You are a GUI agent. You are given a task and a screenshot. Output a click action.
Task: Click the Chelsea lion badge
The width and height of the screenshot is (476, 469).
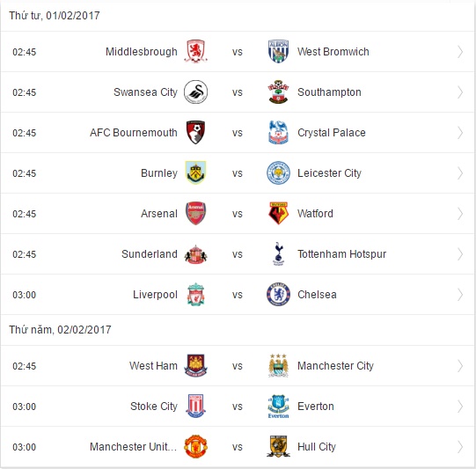[x=278, y=295]
